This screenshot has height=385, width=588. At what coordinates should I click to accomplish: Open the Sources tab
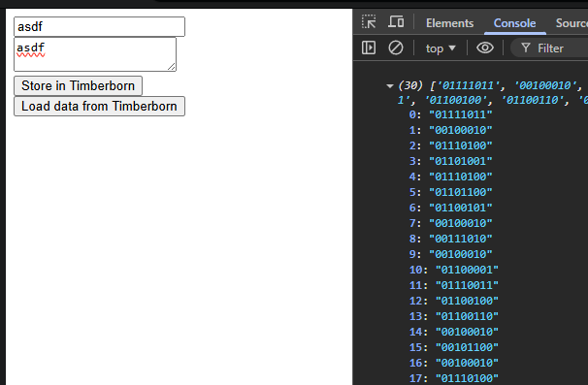pyautogui.click(x=572, y=23)
